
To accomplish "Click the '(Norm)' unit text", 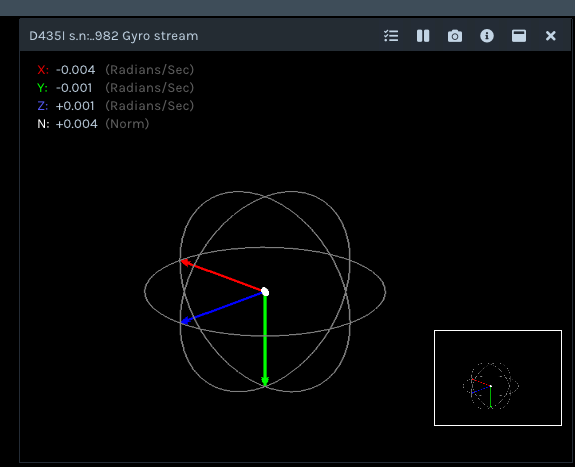I will [127, 124].
